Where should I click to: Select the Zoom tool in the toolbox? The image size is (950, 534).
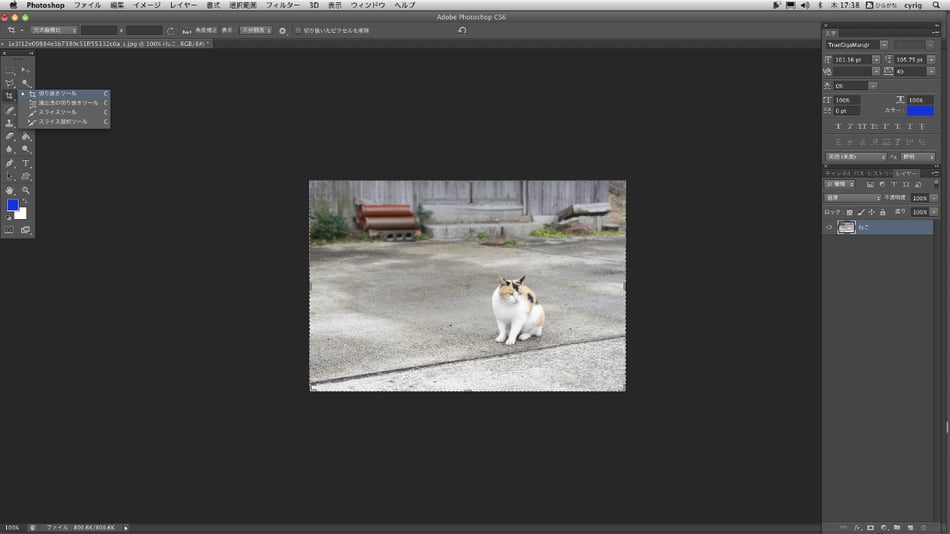26,190
